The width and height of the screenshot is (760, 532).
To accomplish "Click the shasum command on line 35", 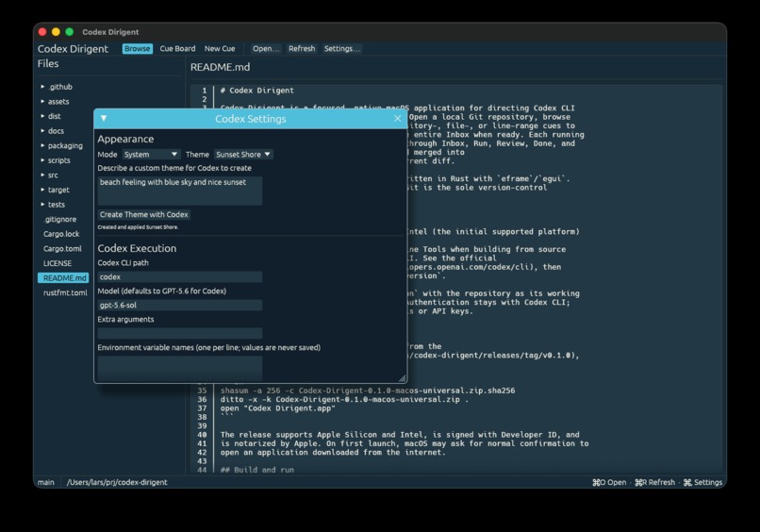I will tap(368, 391).
